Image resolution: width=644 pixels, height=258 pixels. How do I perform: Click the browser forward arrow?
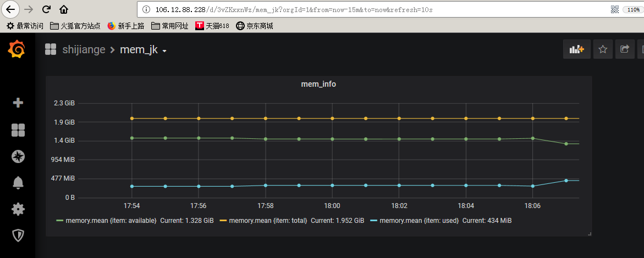coord(29,9)
